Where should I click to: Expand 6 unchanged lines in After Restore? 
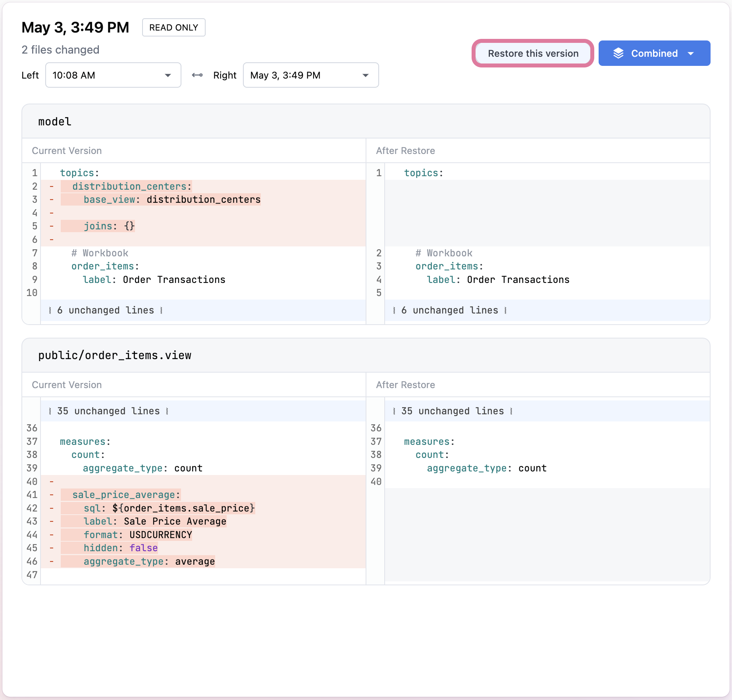[x=450, y=310]
